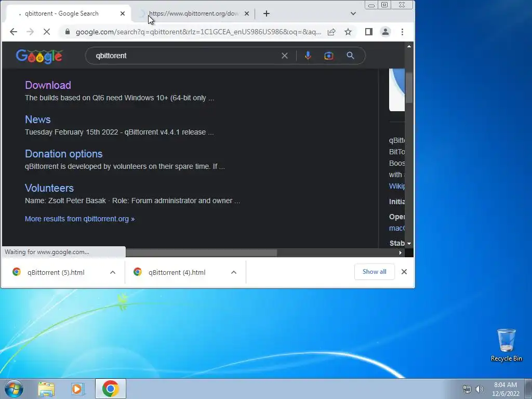Expand options for qBittorrent (5).html download

tap(113, 272)
